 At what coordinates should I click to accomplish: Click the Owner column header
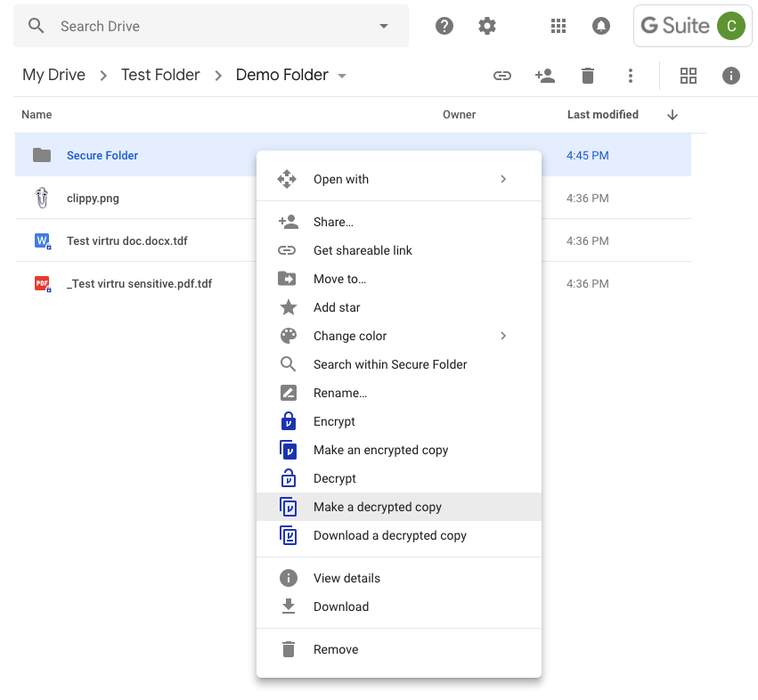tap(460, 115)
